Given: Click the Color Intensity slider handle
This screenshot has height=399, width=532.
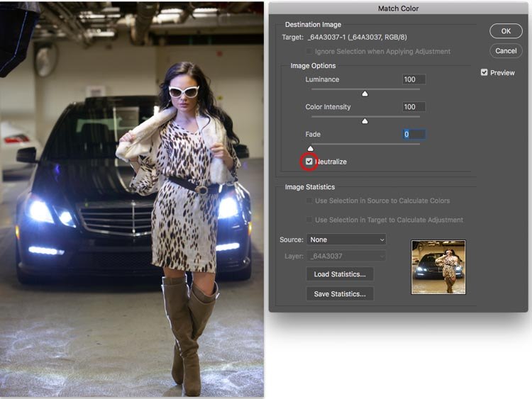Looking at the screenshot, I should click(365, 121).
